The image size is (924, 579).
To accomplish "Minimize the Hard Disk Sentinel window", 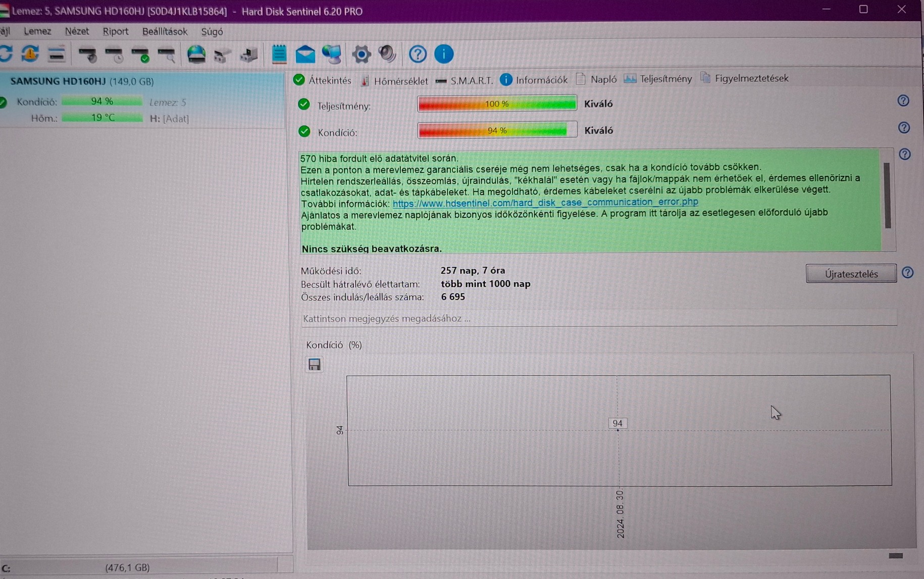I will click(x=826, y=10).
